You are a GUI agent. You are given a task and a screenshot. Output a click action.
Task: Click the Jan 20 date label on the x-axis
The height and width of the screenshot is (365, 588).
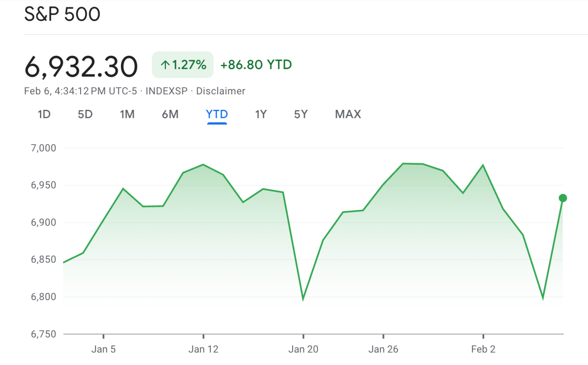click(303, 349)
